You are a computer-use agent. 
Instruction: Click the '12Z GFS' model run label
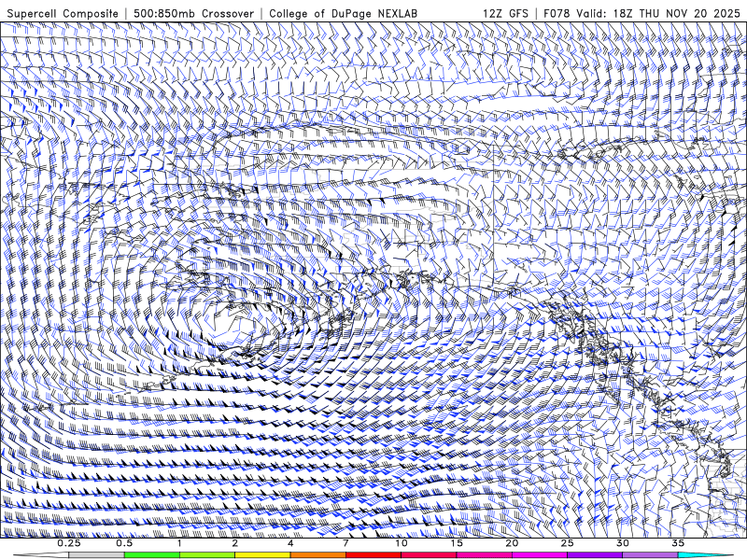(x=505, y=13)
